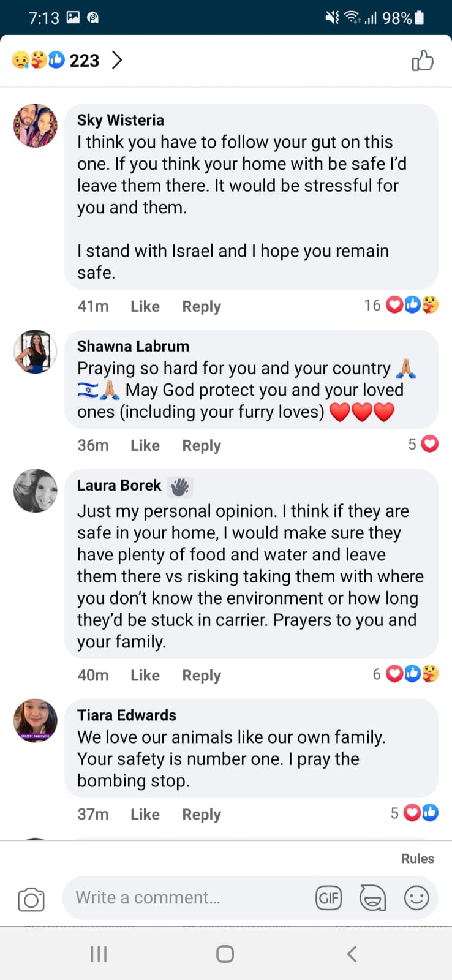
Task: Open Android recent apps button
Action: pos(99,954)
